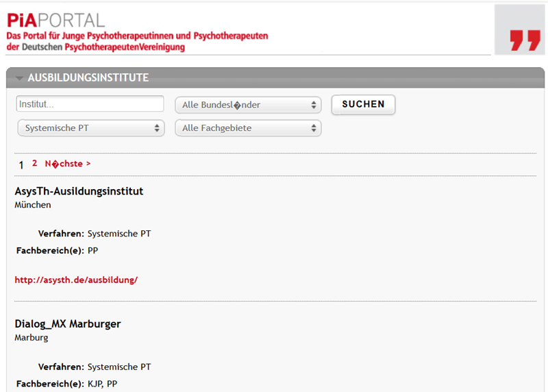The width and height of the screenshot is (548, 392).
Task: Open the Systemische PT dropdown
Action: point(91,128)
